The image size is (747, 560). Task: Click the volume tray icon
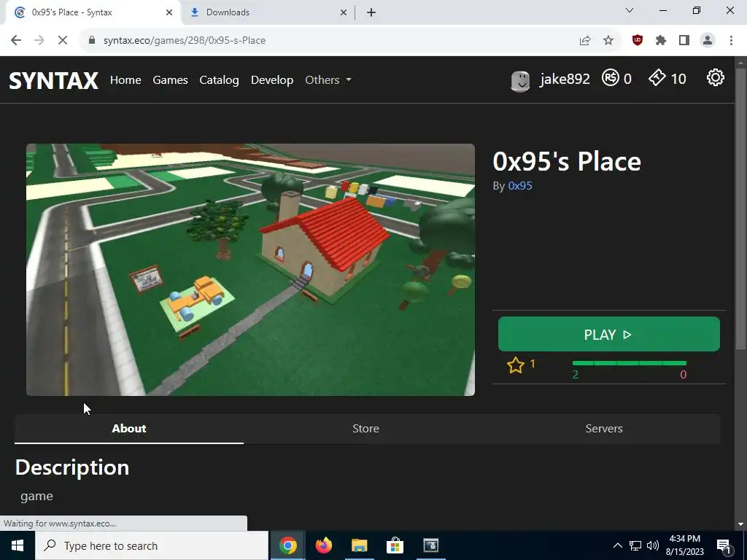pos(653,545)
